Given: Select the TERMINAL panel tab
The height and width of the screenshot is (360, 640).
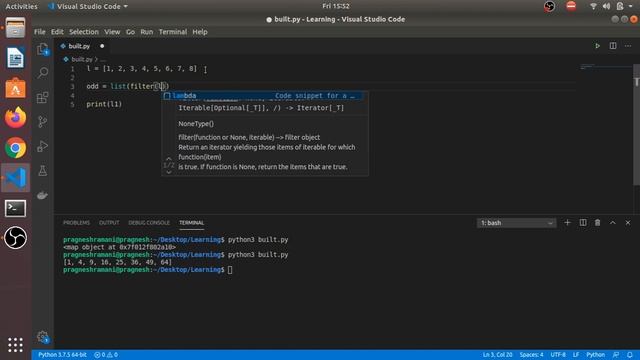Looking at the screenshot, I should coord(191,223).
